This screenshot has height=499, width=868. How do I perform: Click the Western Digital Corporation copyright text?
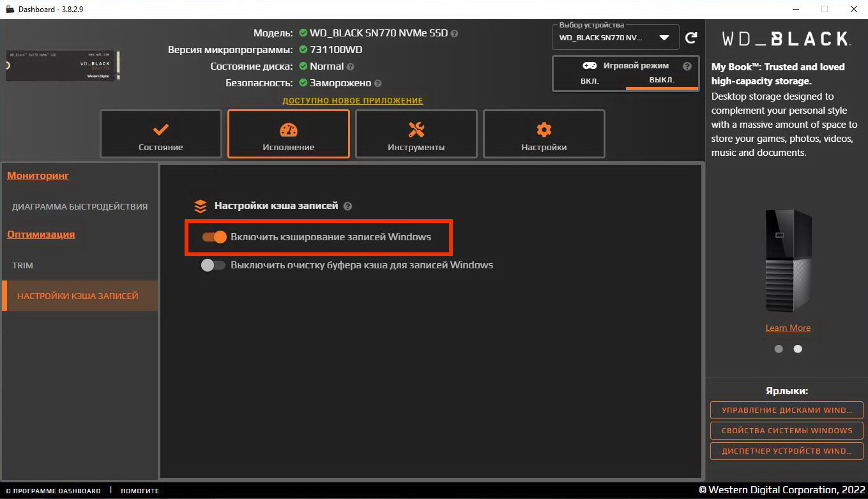point(782,491)
